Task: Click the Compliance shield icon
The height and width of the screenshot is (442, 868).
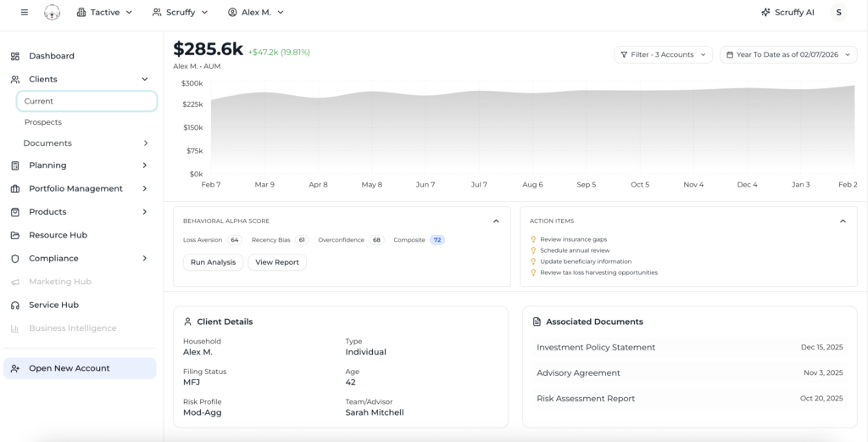Action: (15, 259)
